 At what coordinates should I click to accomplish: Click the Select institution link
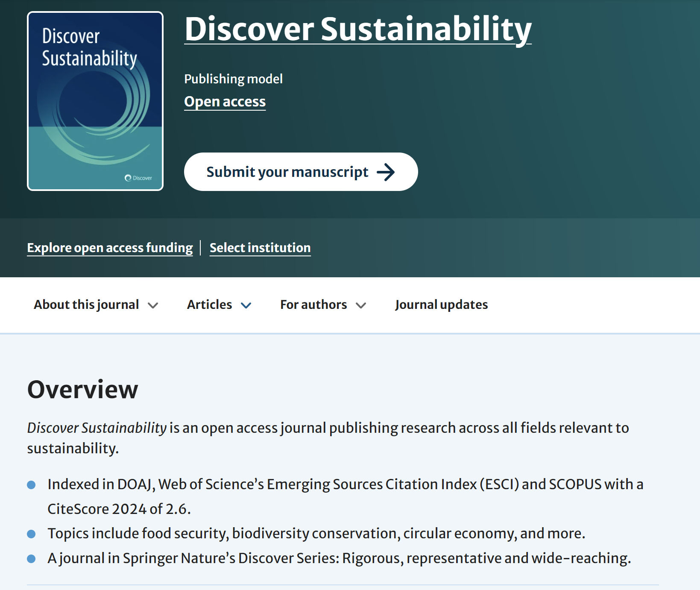[x=260, y=248]
